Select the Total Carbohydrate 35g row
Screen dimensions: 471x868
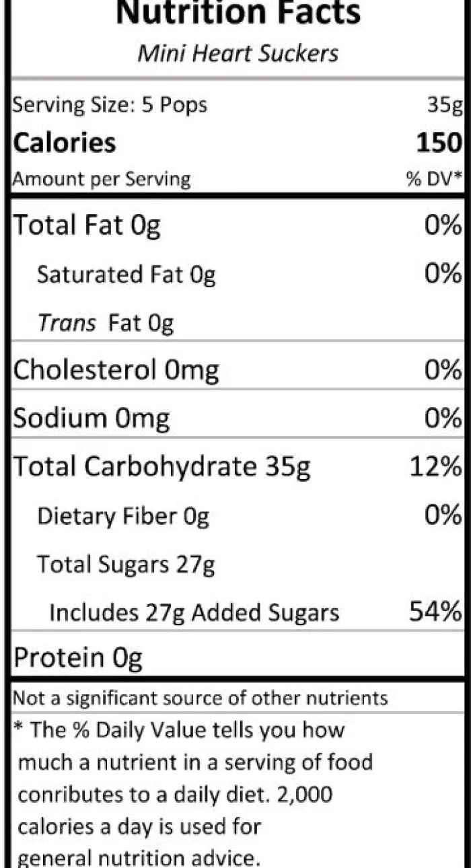coord(238,466)
